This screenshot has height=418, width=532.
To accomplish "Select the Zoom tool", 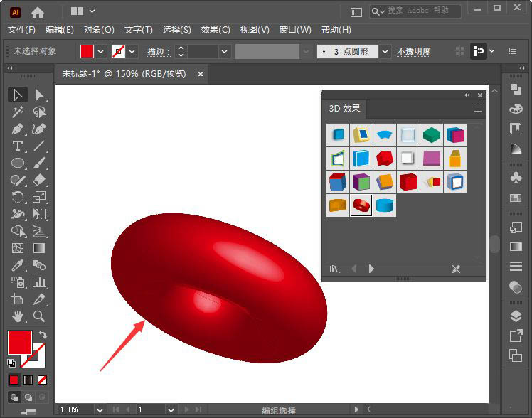I will coord(39,316).
